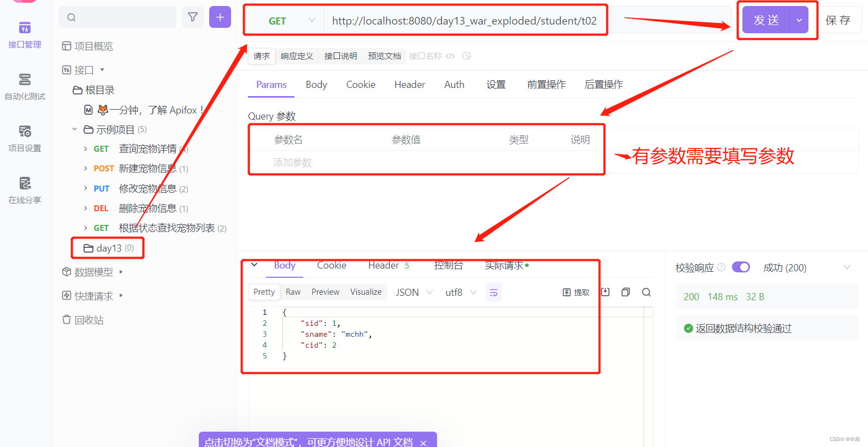Select Visualize view mode
Screen dimensions: 868x447
[366, 293]
